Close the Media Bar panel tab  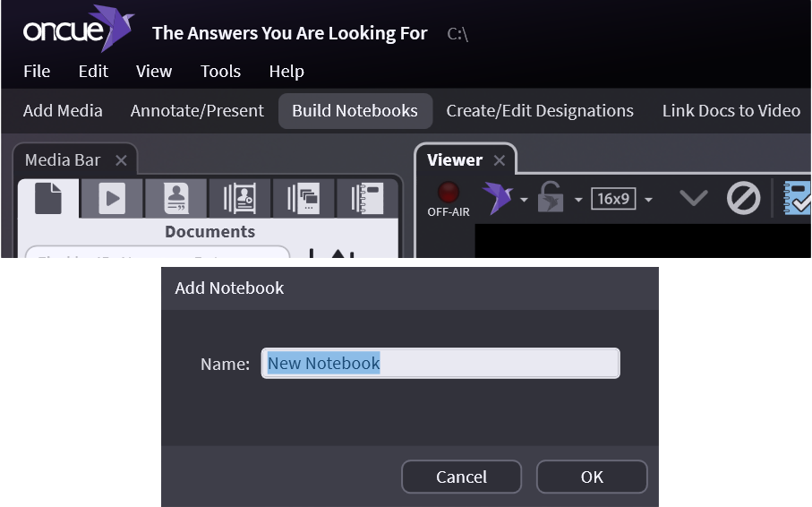click(121, 160)
